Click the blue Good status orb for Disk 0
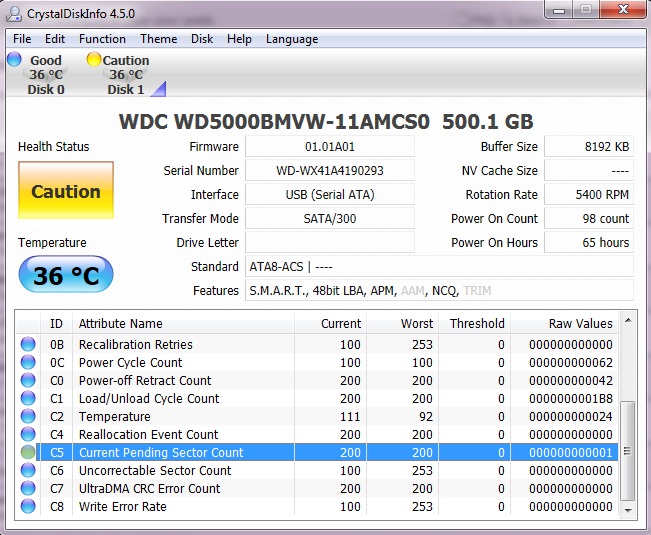The width and height of the screenshot is (651, 535). click(x=14, y=60)
